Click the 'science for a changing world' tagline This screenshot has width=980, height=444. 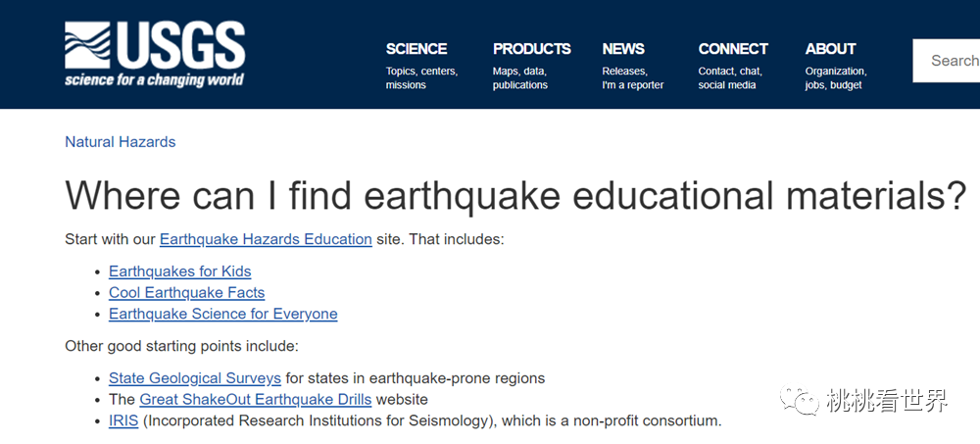(155, 80)
